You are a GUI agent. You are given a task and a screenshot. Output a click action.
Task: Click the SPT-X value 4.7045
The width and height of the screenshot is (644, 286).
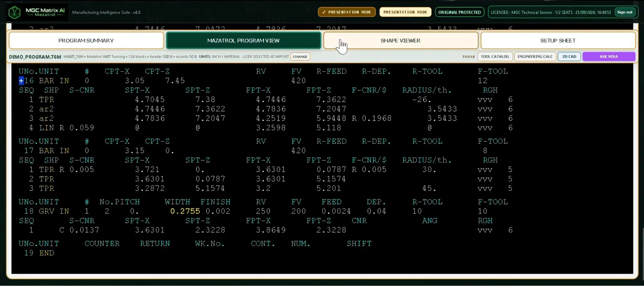[150, 99]
